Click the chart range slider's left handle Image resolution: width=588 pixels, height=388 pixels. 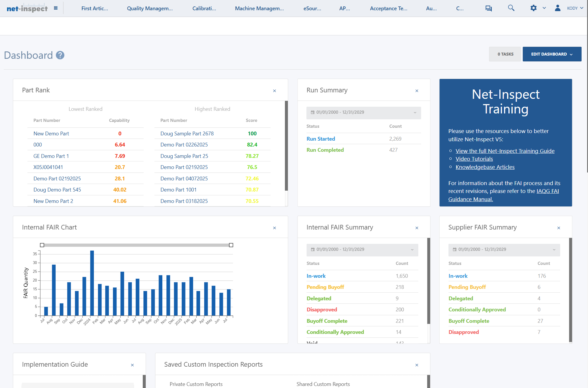[x=42, y=245]
